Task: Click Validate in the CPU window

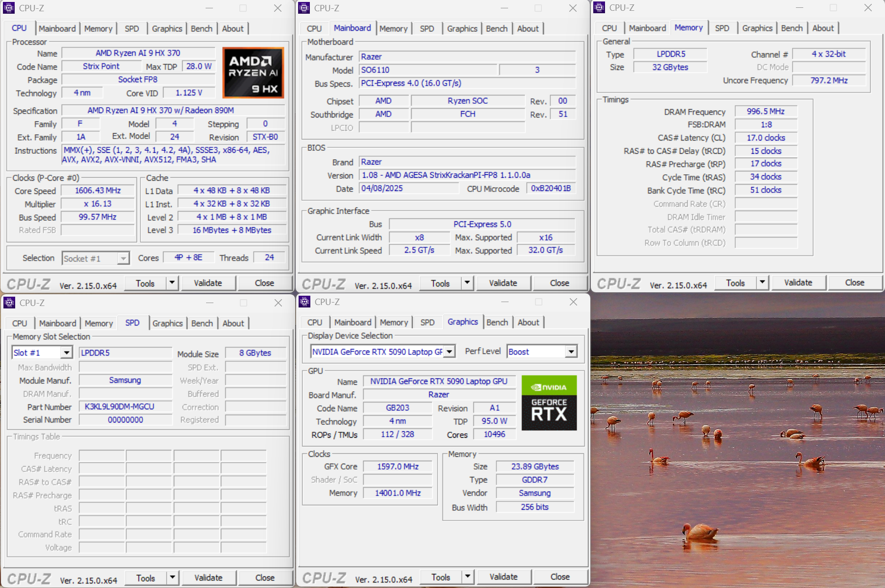Action: coord(208,283)
